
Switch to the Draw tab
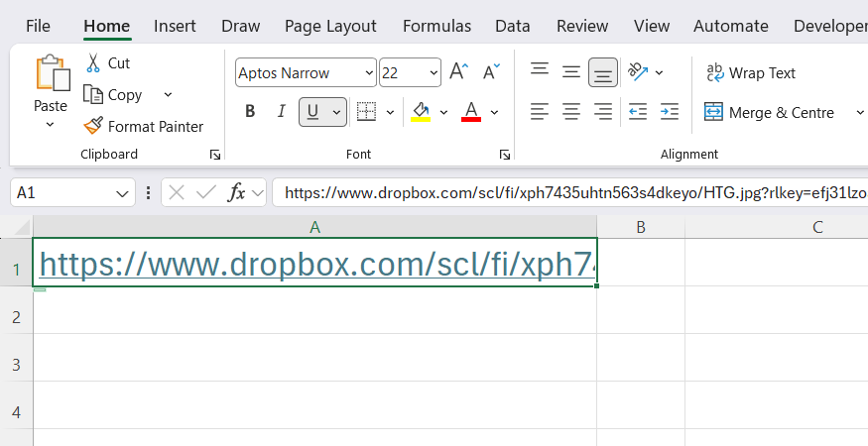(x=241, y=26)
